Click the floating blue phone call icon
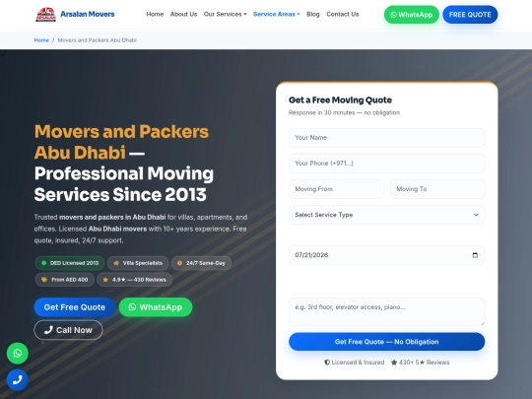 tap(18, 379)
